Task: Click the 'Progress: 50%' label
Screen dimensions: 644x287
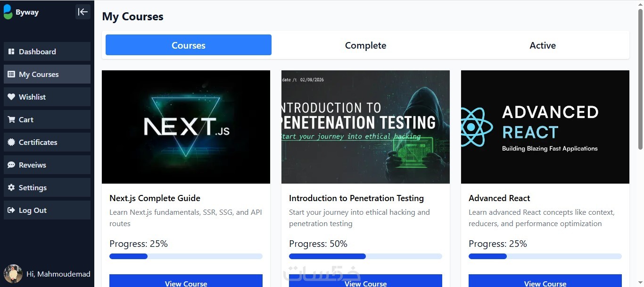Action: 318,244
